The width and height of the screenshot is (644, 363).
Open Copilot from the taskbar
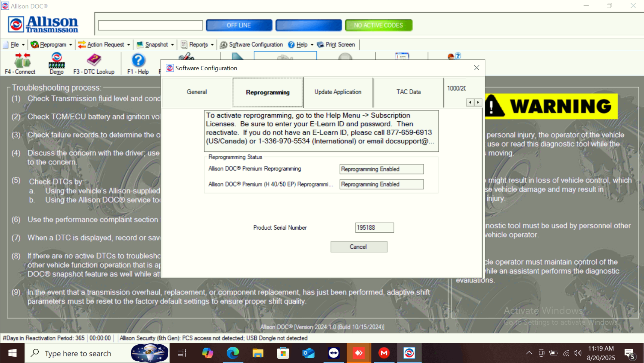(207, 353)
